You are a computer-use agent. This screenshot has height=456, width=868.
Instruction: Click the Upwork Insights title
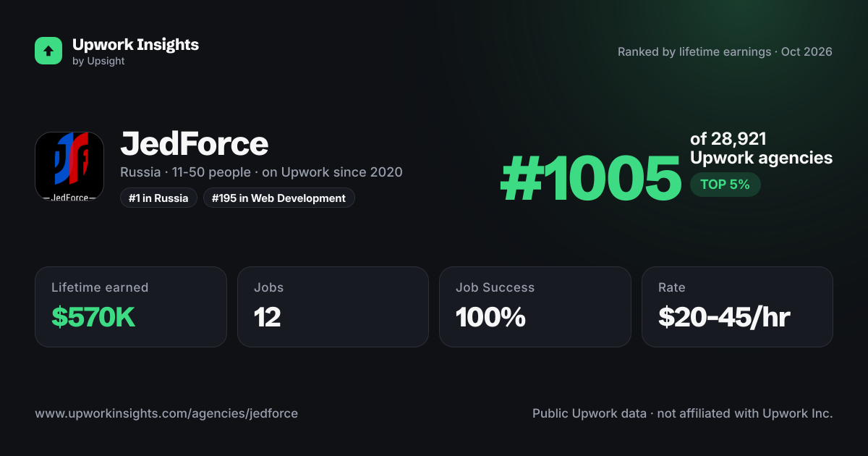(135, 44)
